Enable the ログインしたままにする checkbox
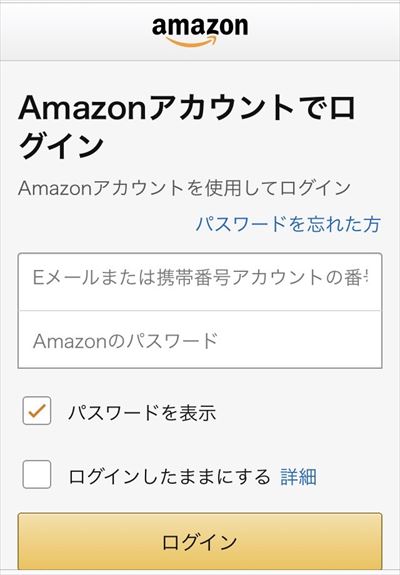Screen dimensions: 400x575 point(37,475)
